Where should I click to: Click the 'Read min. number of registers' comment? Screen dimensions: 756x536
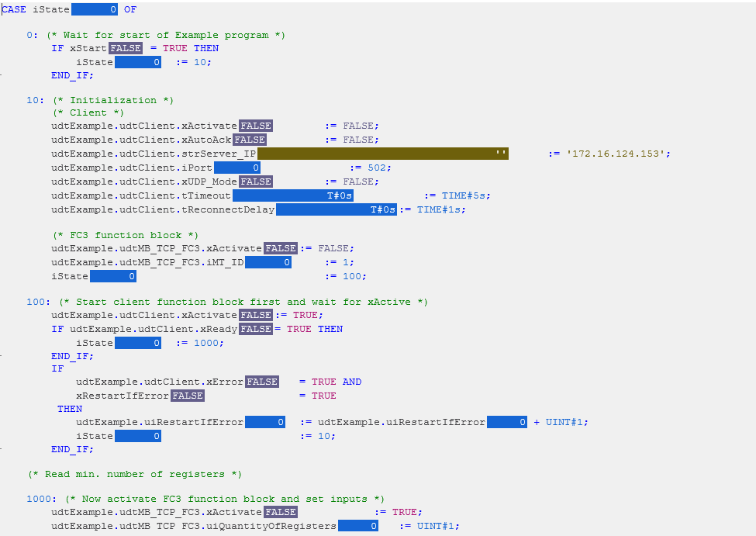click(135, 474)
